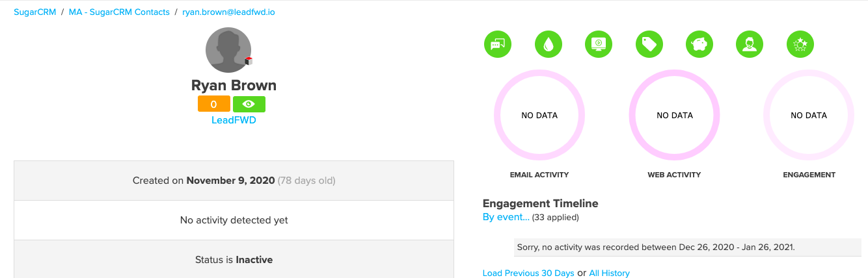Open the video monitor icon

598,44
